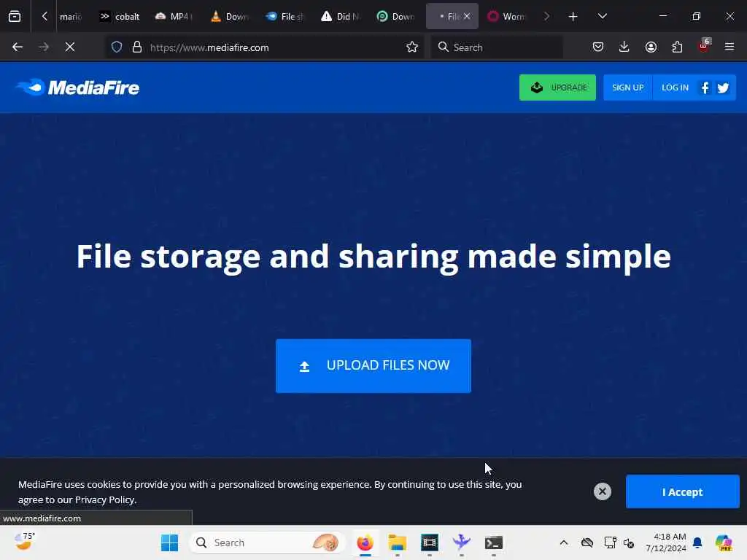Switch to the cobalt tab
Image resolution: width=747 pixels, height=560 pixels.
coord(119,17)
